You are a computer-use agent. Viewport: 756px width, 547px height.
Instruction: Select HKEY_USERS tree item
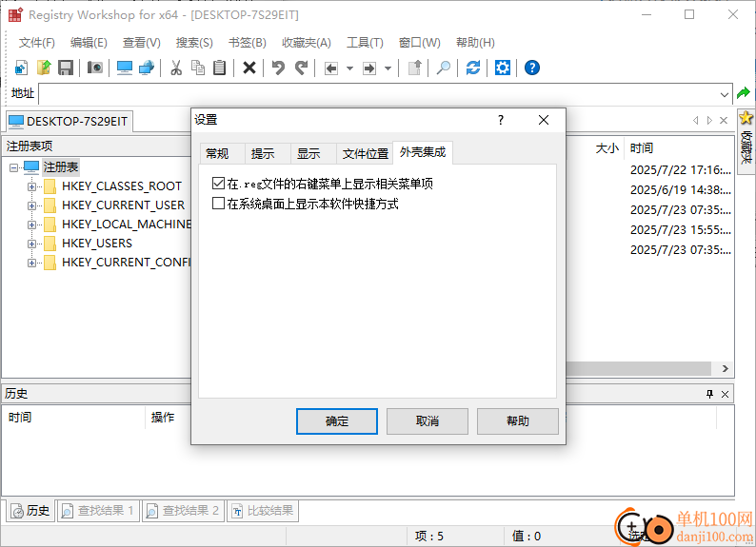coord(97,244)
